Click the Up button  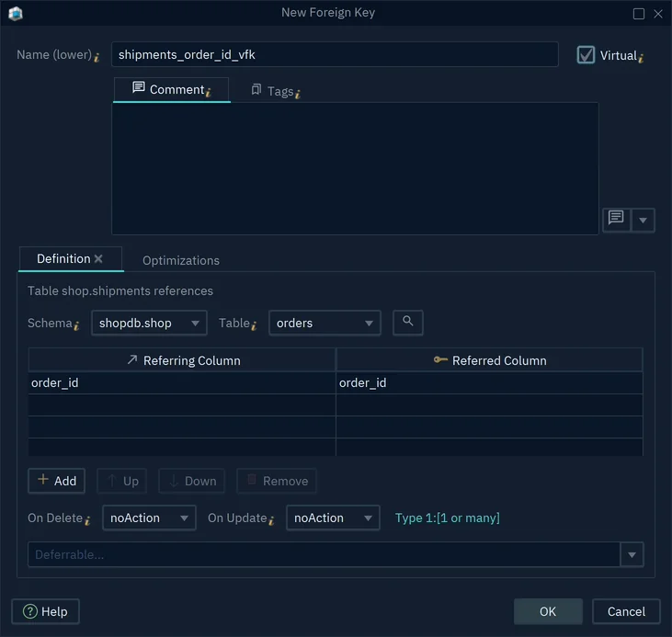pos(122,481)
